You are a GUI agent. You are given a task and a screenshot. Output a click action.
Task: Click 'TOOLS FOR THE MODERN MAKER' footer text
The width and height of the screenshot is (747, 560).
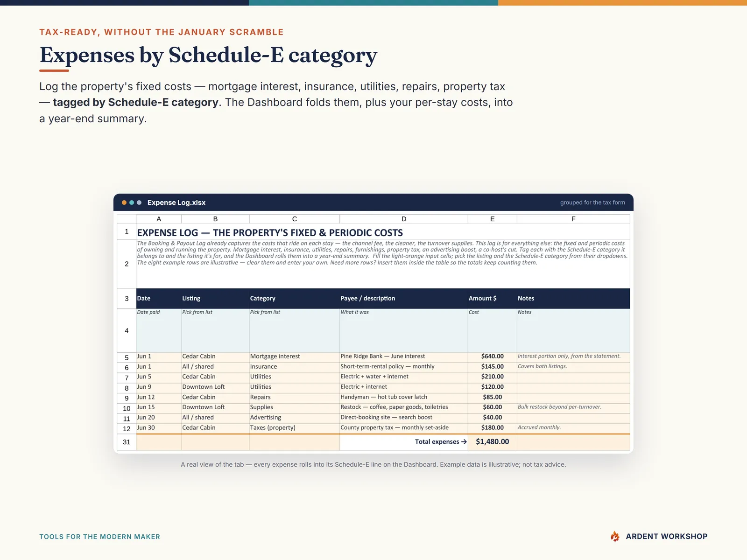pos(99,537)
